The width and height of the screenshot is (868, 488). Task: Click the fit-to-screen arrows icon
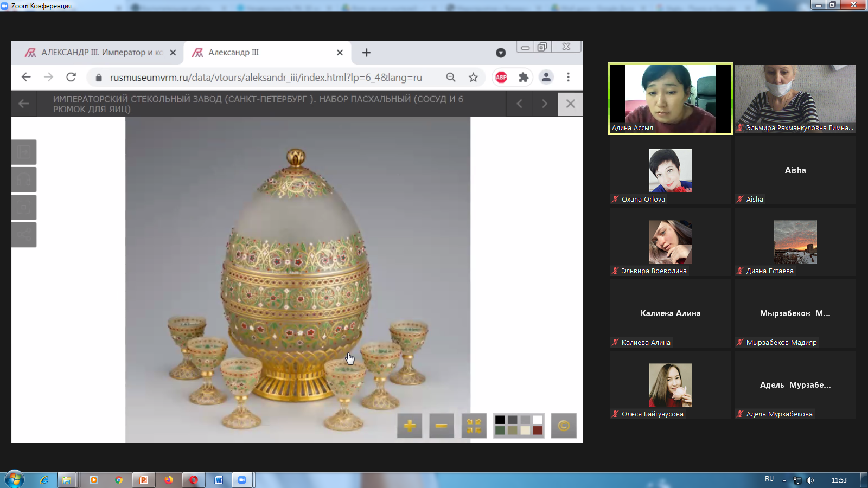474,426
